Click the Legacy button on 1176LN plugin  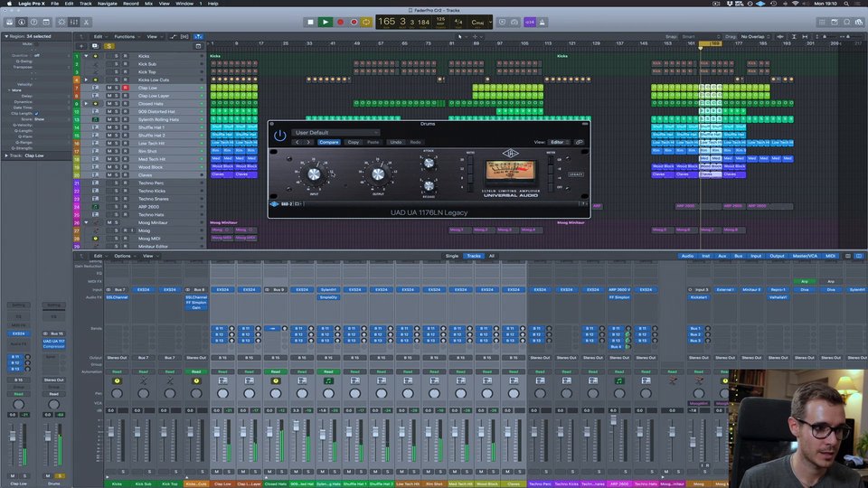click(576, 174)
